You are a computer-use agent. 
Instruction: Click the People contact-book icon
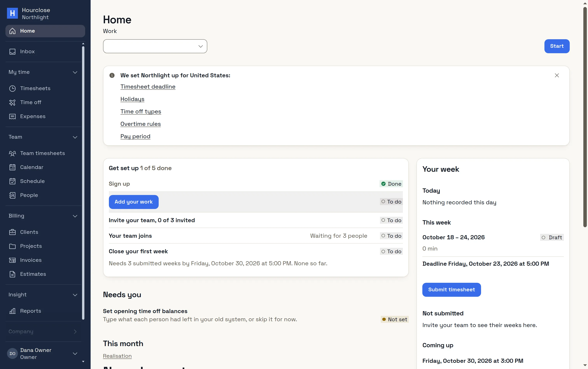click(x=12, y=195)
